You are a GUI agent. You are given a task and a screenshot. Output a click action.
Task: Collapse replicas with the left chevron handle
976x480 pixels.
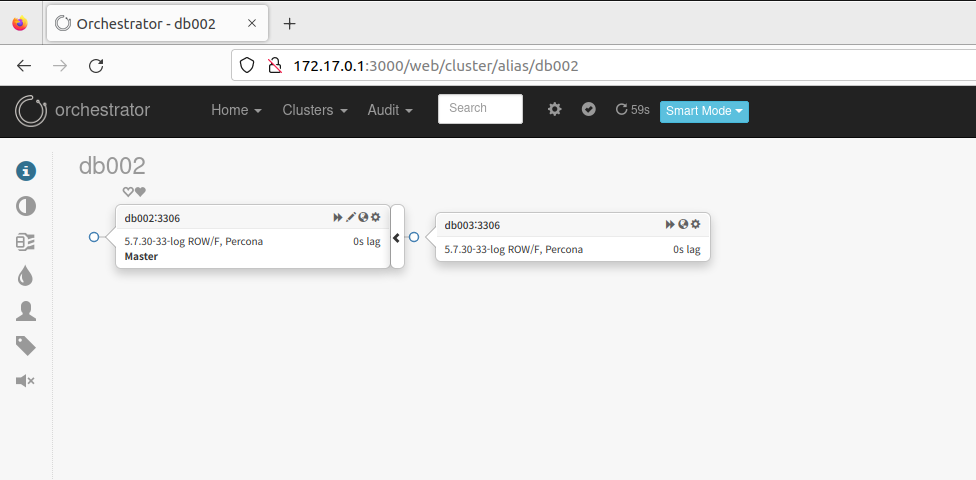[397, 237]
